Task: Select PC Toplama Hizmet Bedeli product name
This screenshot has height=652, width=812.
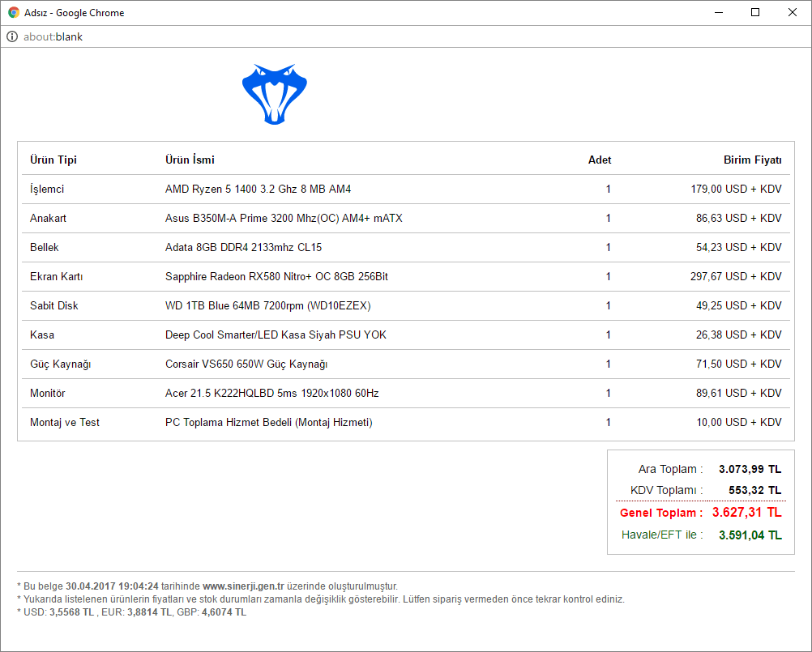Action: 269,422
